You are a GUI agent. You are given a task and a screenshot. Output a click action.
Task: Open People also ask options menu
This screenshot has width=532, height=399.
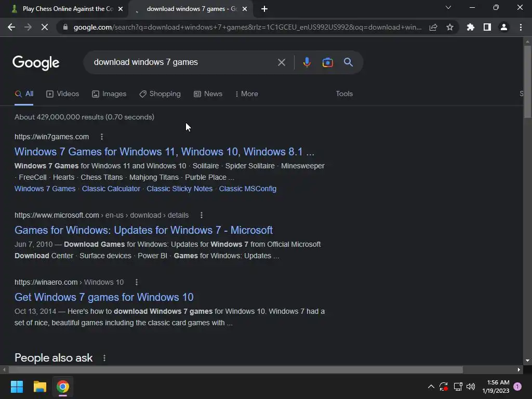104,358
